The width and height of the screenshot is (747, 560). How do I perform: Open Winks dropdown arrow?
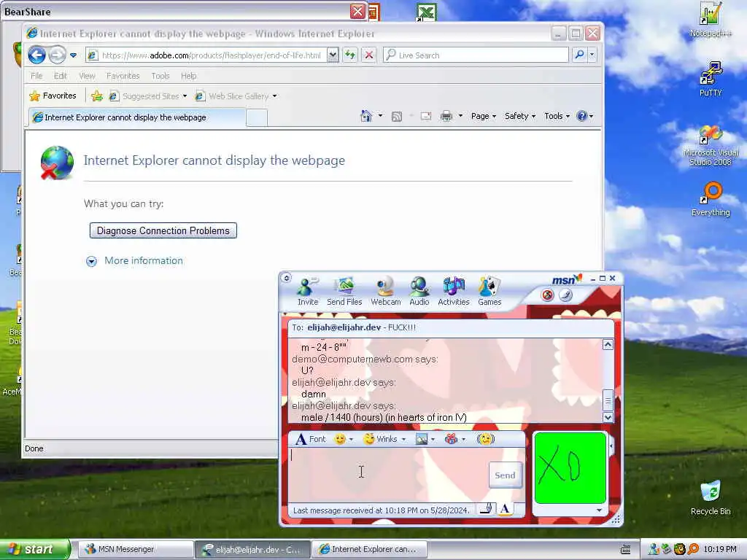pyautogui.click(x=403, y=440)
